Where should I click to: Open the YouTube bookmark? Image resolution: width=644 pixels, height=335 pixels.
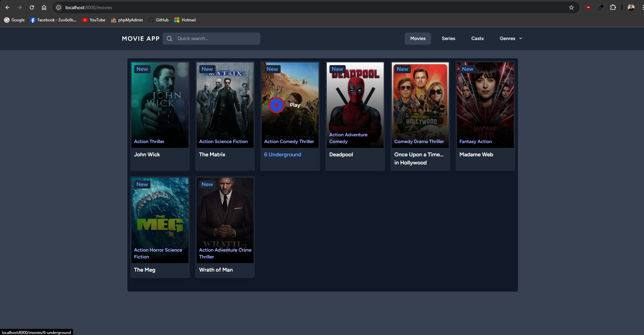pyautogui.click(x=94, y=20)
